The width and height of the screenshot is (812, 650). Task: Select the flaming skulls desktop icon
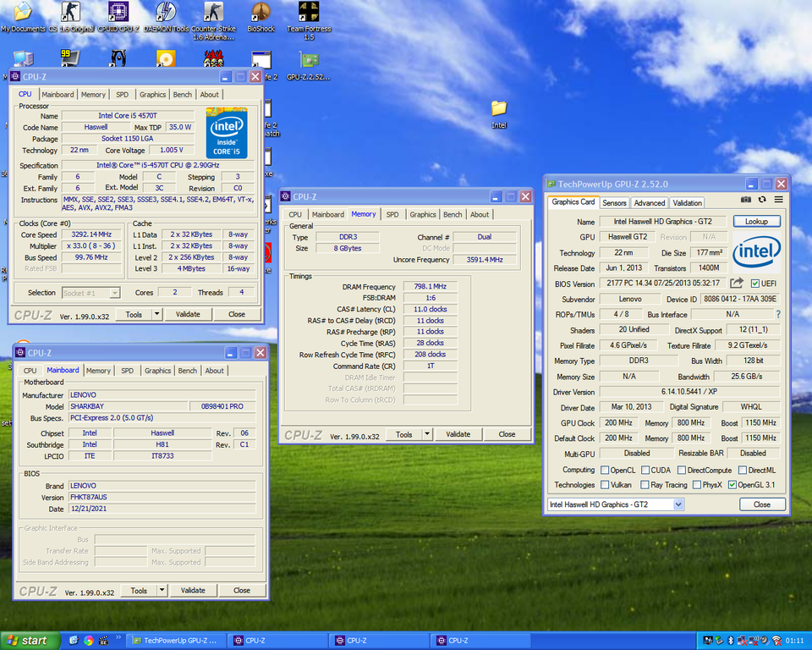[x=213, y=58]
